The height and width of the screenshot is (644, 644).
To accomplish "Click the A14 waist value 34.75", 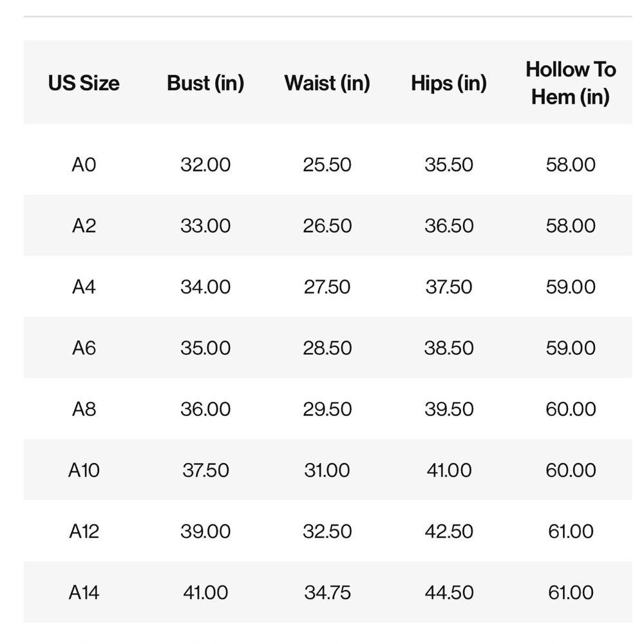I will tap(327, 592).
